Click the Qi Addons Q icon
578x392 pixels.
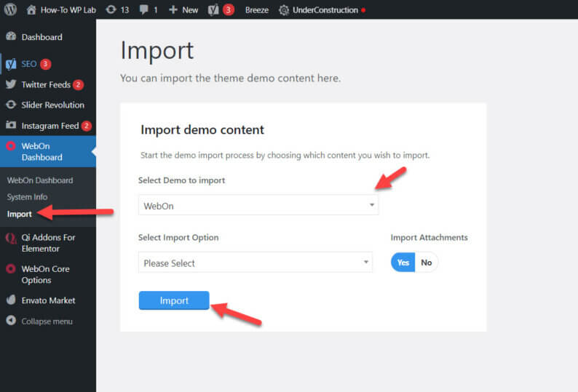11,239
